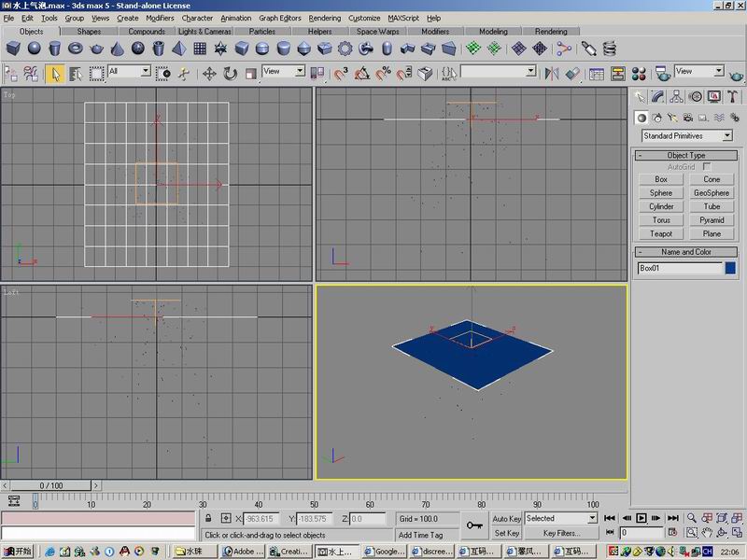747x560 pixels.
Task: Toggle the Set Key mode button
Action: 506,533
